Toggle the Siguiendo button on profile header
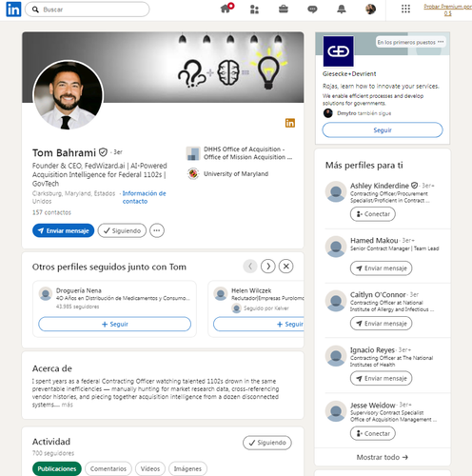472x476 pixels. 122,230
